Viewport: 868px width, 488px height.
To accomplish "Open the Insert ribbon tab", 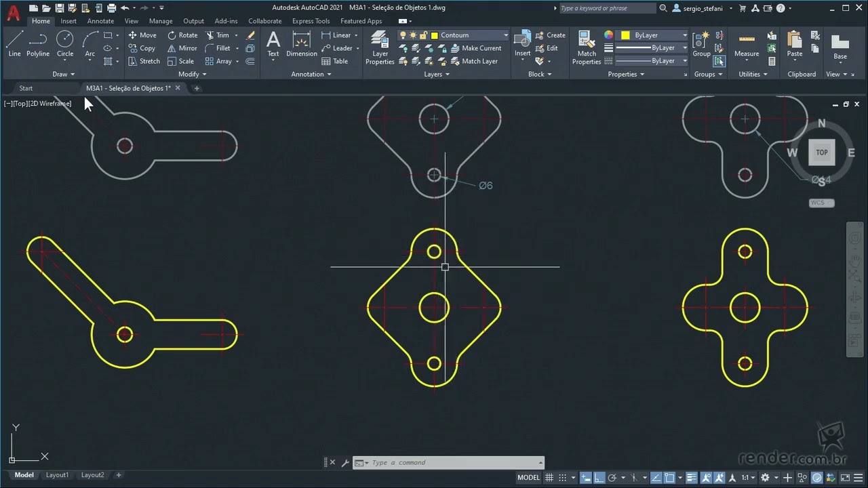I will [68, 21].
